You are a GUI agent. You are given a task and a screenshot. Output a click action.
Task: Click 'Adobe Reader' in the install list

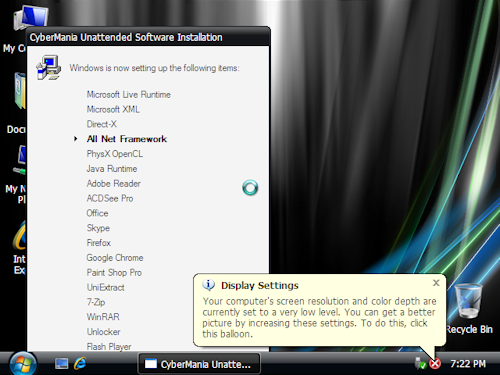click(114, 184)
